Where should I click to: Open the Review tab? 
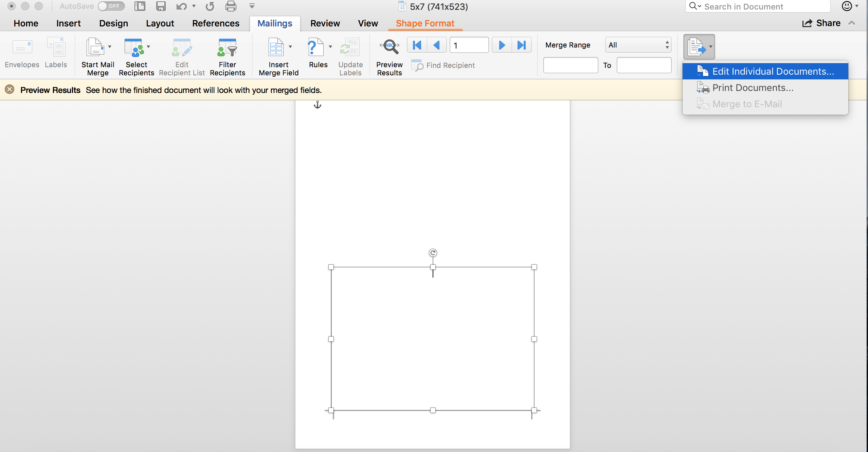(325, 23)
